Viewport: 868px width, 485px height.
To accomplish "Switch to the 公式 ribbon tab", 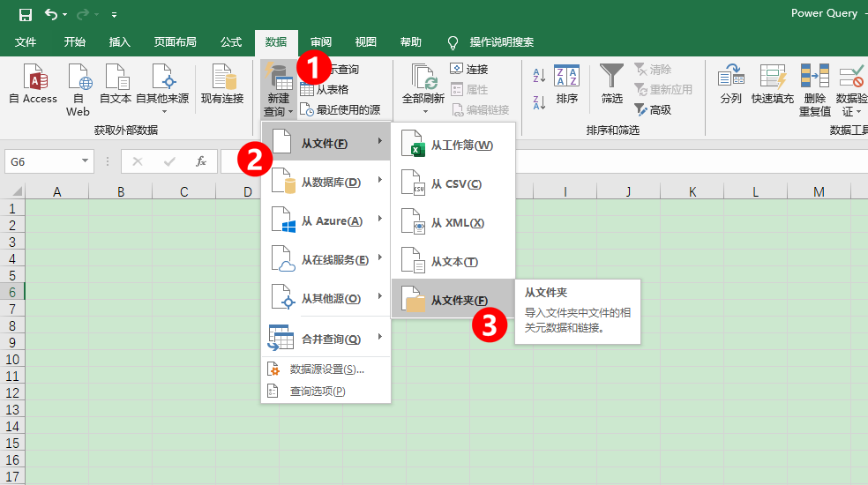I will [231, 42].
